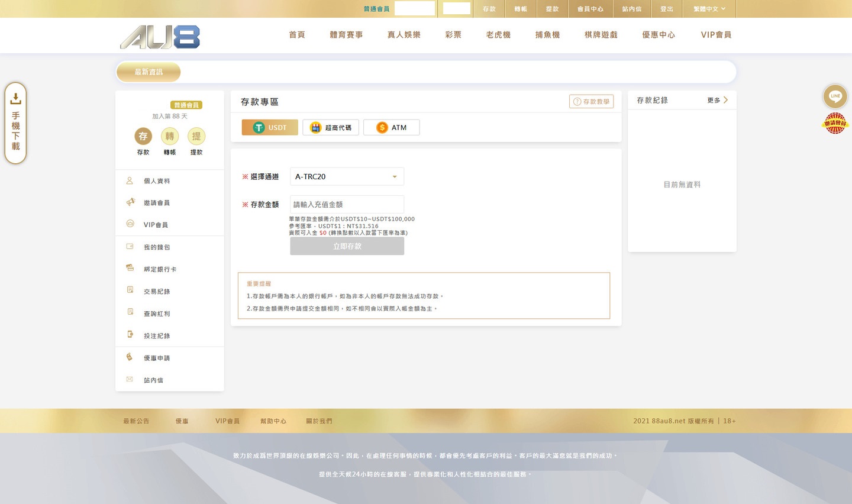
Task: Open 優惠 footer link
Action: (x=182, y=421)
